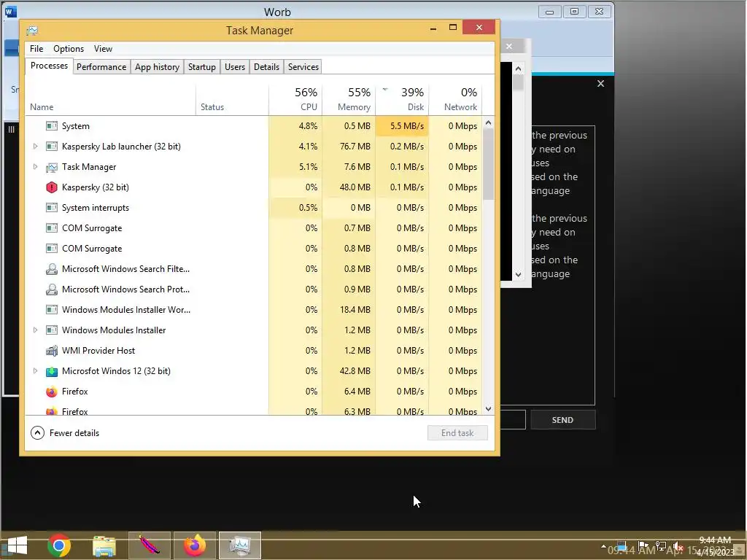Click the System interrupts process icon
Screen dimensions: 747x560
(52, 208)
